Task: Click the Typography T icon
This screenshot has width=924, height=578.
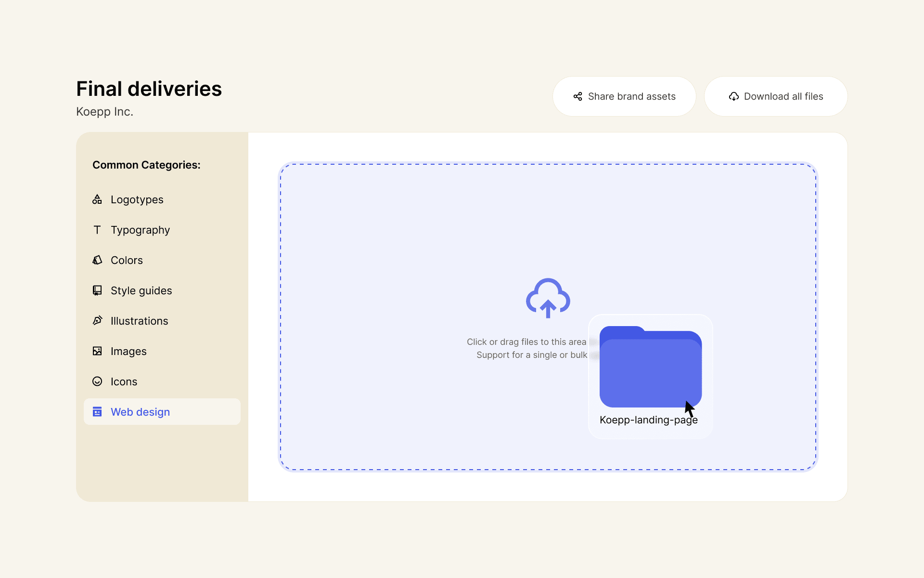Action: tap(97, 230)
